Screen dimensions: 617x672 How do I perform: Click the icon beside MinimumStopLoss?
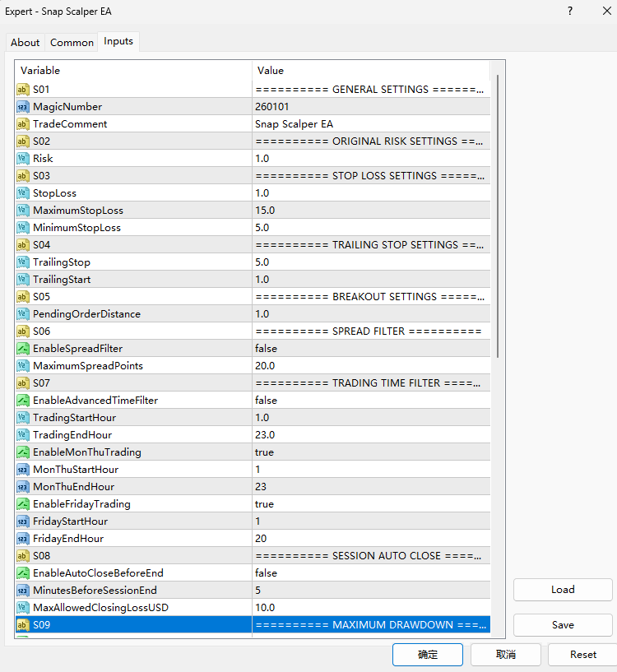(x=23, y=228)
